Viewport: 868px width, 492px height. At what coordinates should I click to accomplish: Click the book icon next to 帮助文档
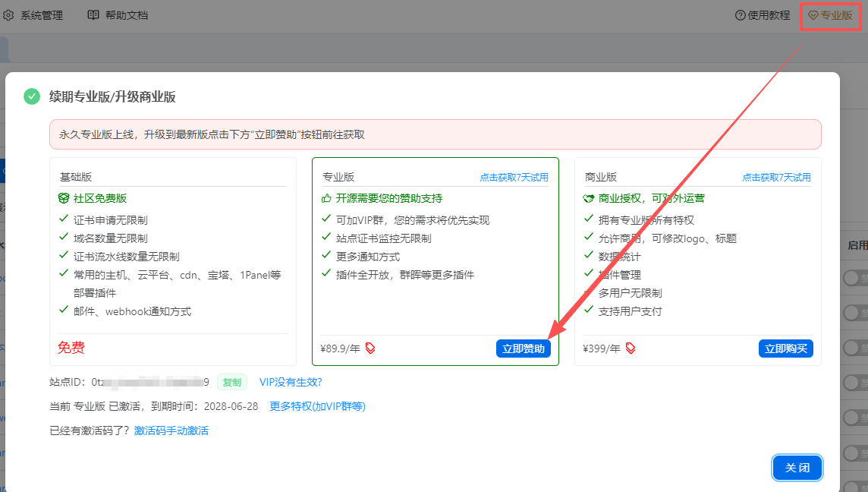(93, 15)
